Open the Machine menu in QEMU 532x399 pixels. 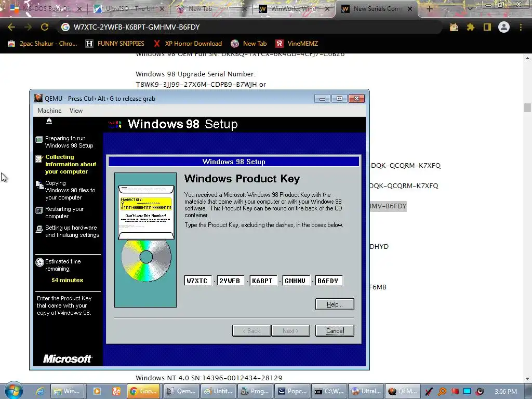49,111
